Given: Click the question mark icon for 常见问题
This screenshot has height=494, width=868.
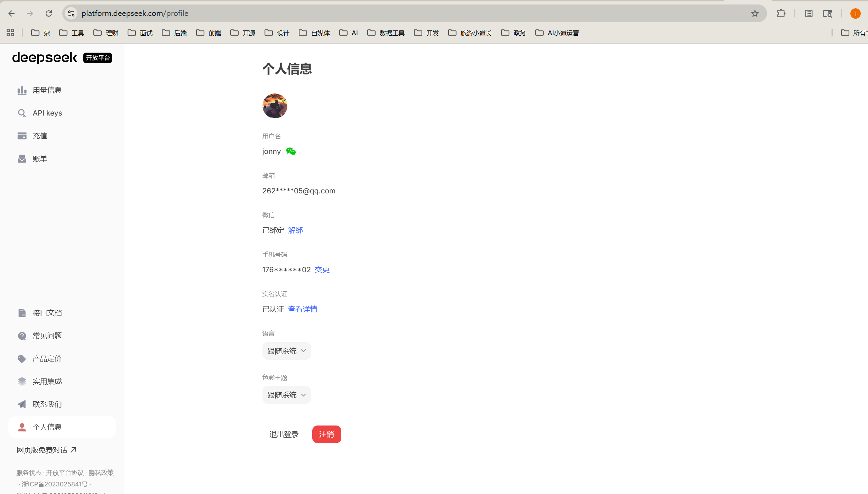Looking at the screenshot, I should [22, 336].
